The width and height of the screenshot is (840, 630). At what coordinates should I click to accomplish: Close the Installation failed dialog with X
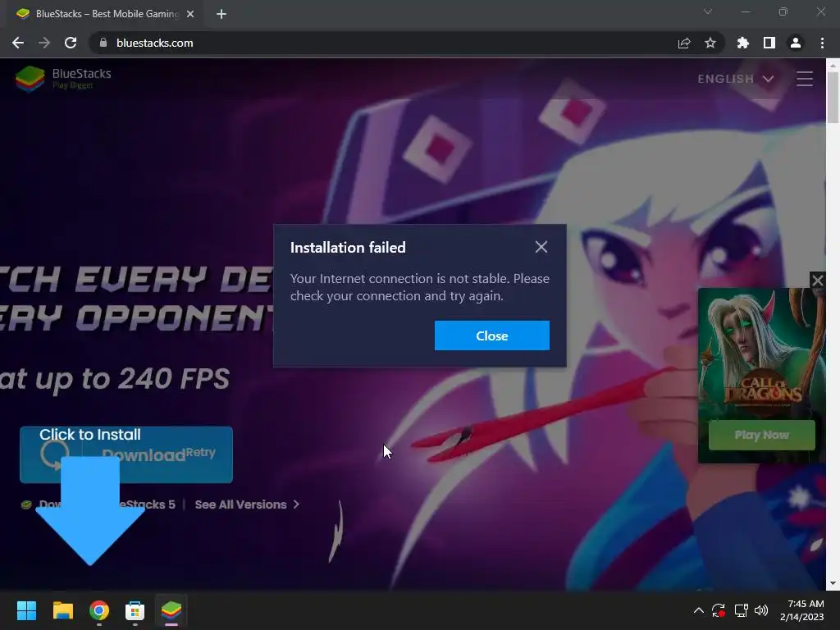[x=541, y=247]
